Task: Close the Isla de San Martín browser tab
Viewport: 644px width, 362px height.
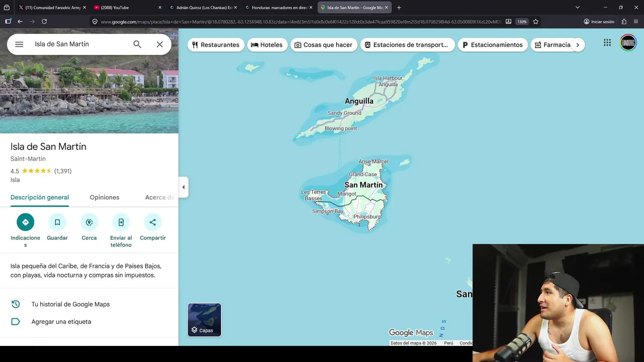Action: click(x=386, y=8)
